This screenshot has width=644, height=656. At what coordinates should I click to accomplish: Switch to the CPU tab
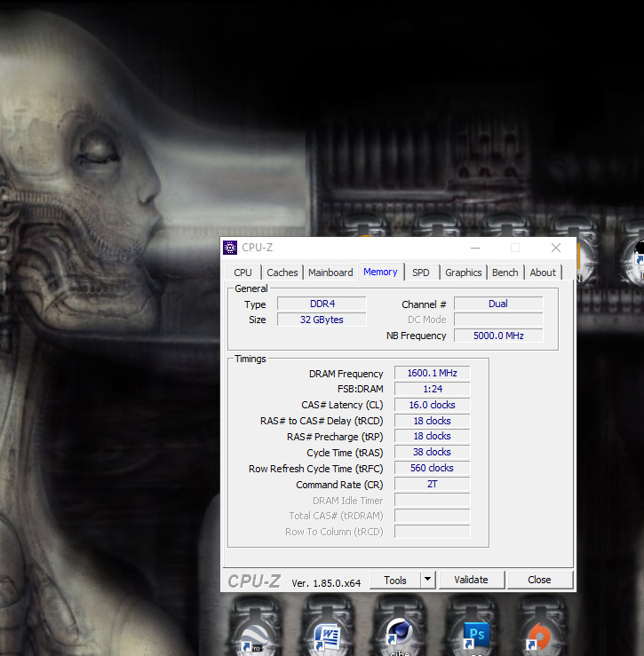click(242, 273)
